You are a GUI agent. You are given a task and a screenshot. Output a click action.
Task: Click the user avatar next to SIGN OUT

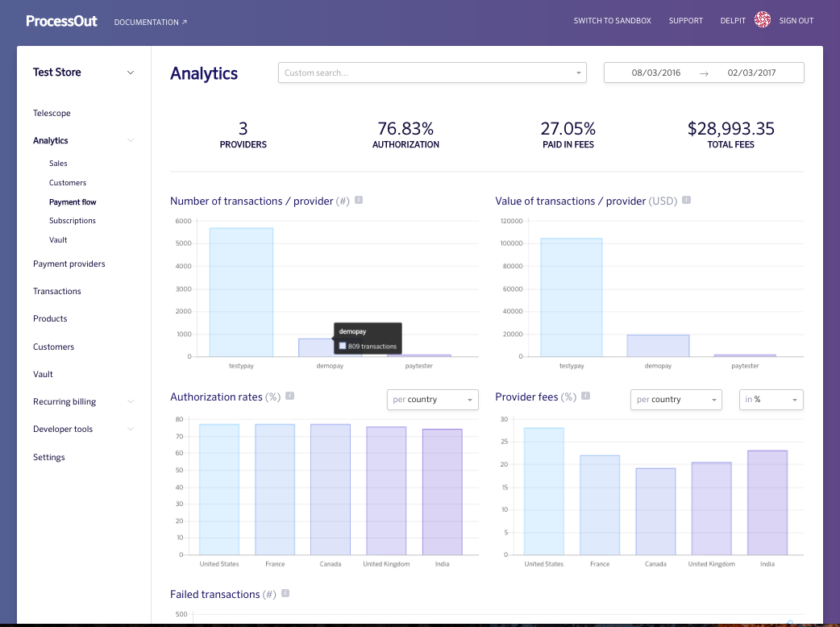(762, 19)
